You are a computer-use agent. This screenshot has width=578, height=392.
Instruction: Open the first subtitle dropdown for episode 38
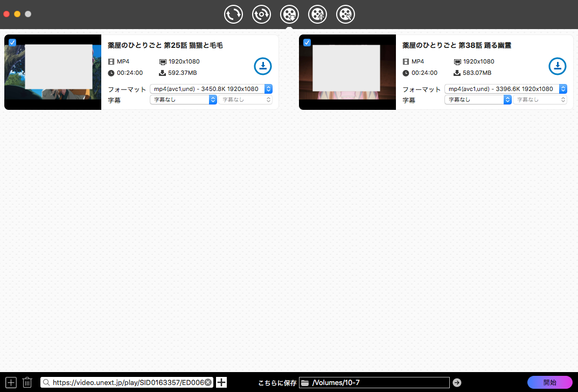(478, 100)
